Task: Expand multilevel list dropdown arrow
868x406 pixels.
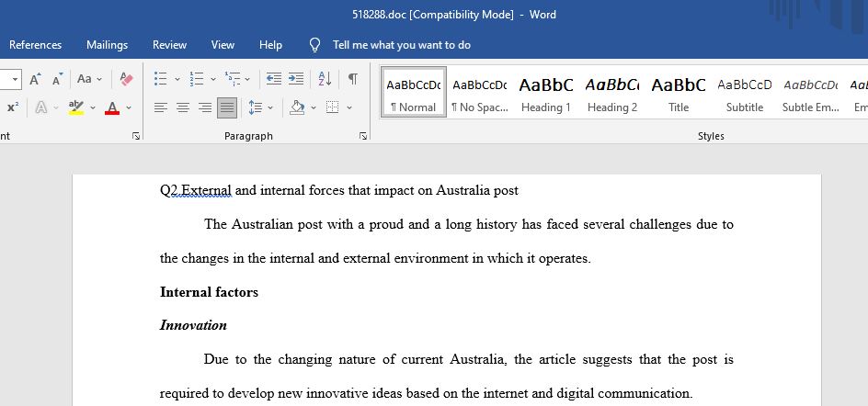Action: (247, 80)
